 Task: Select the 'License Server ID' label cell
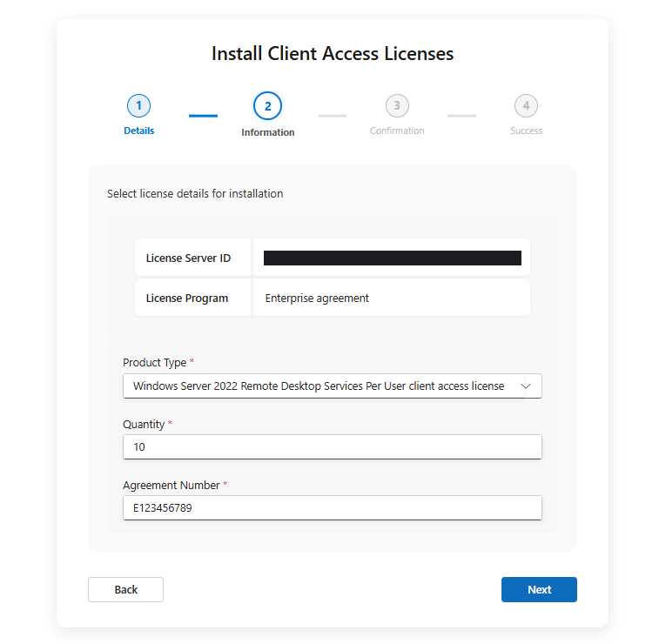tap(192, 258)
